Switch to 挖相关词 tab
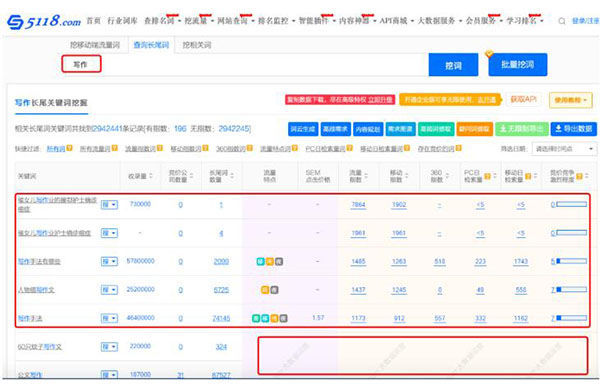Screen dimensions: 600x385 click(197, 45)
